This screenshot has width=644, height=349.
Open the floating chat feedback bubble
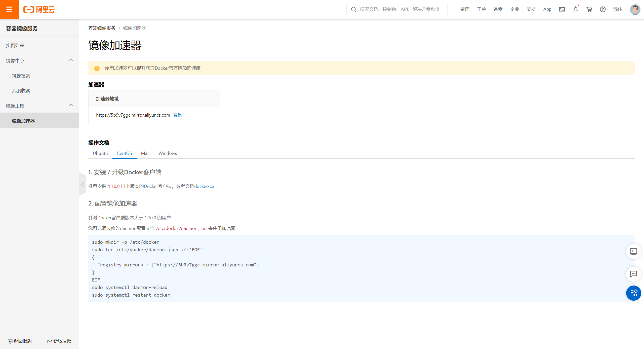pos(633,274)
